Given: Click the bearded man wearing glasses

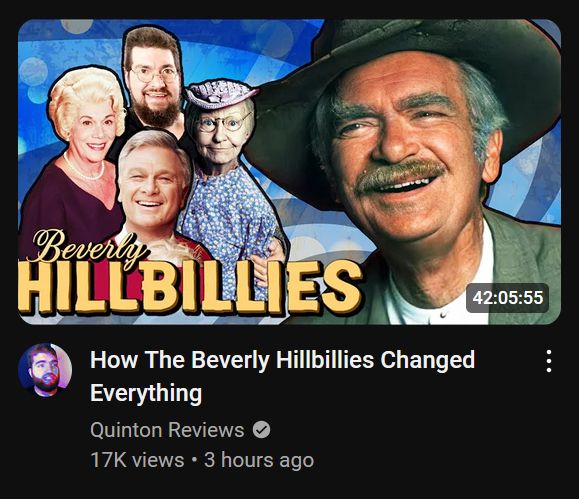Looking at the screenshot, I should click(153, 79).
